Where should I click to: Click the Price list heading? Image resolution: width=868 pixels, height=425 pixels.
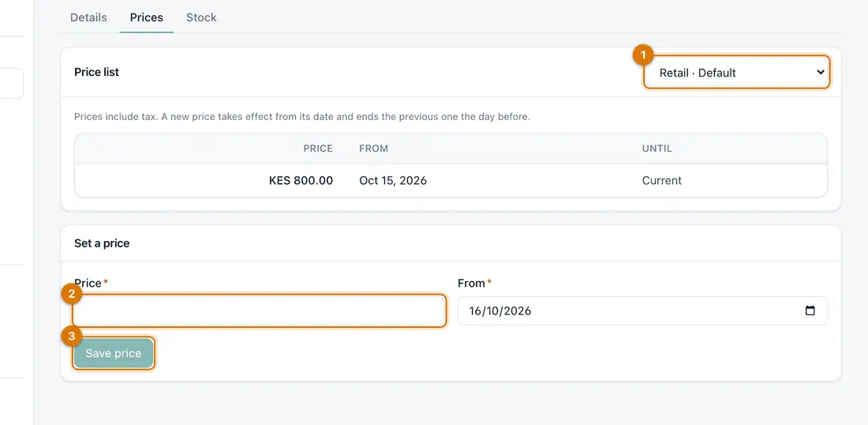pyautogui.click(x=97, y=72)
